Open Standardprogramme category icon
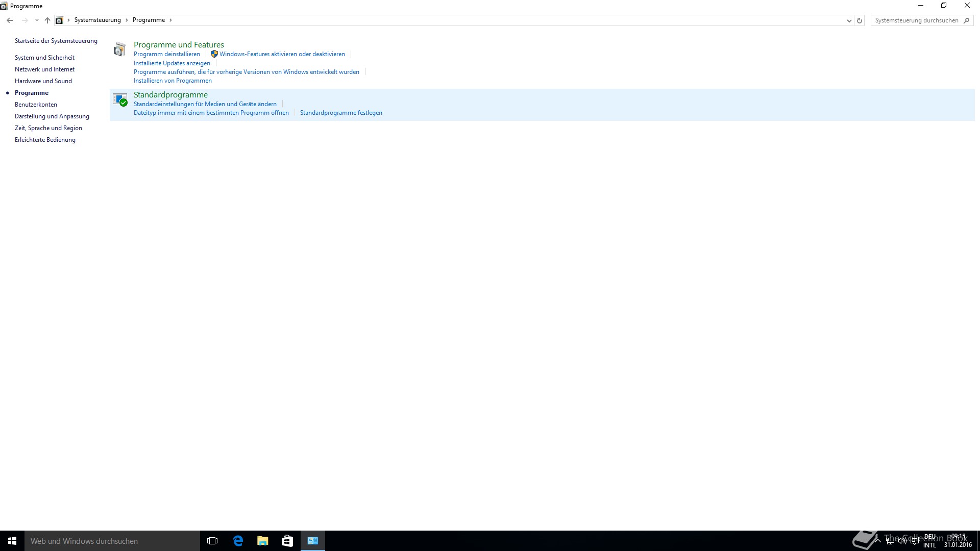The height and width of the screenshot is (551, 980). tap(120, 99)
